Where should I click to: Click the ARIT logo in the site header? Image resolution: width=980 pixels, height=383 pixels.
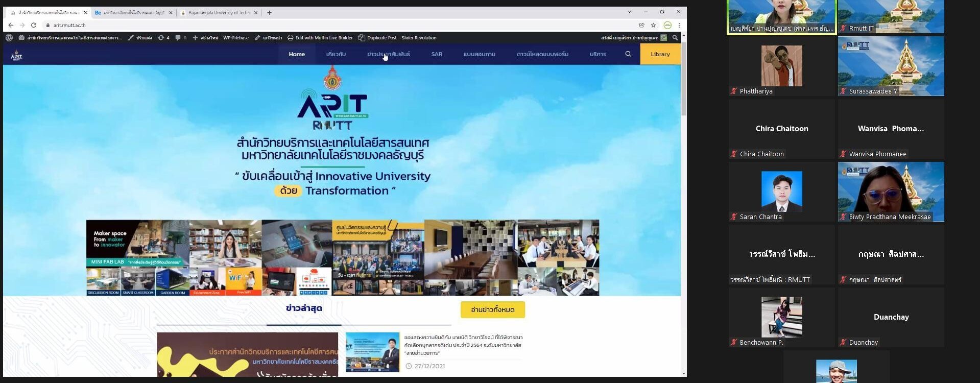pyautogui.click(x=16, y=55)
